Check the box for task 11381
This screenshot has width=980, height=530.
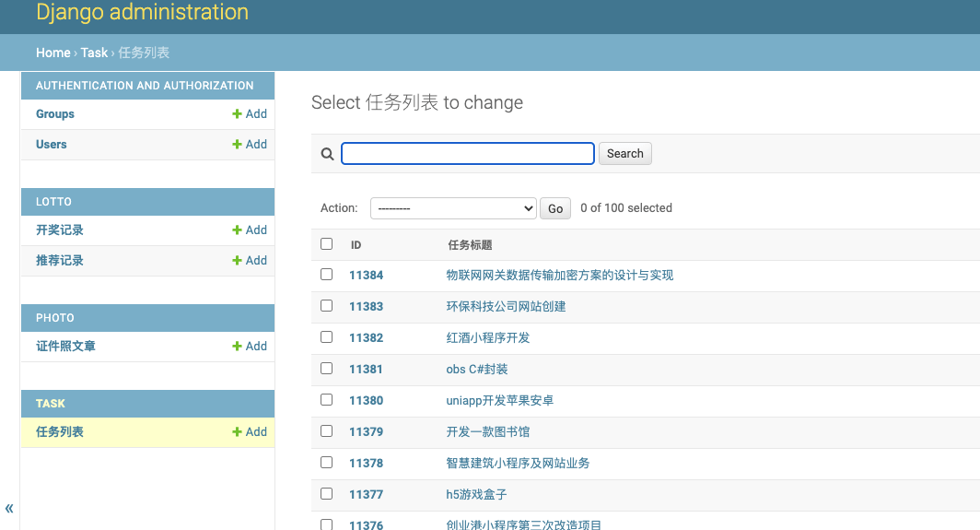(x=326, y=368)
